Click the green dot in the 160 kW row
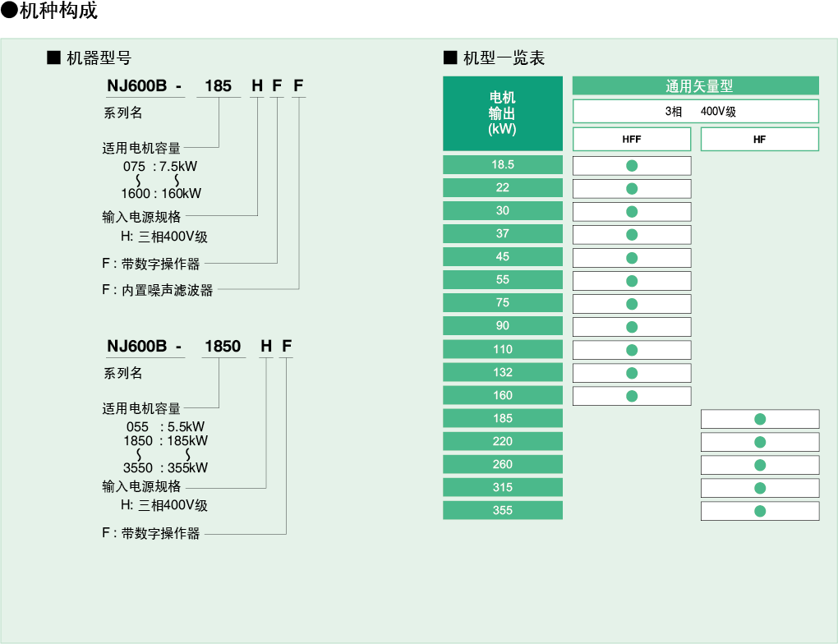This screenshot has width=838, height=644. tap(632, 396)
